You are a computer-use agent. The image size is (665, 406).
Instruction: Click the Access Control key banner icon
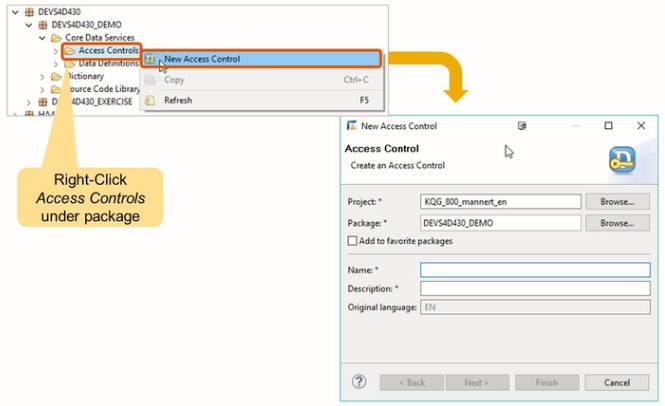(622, 160)
